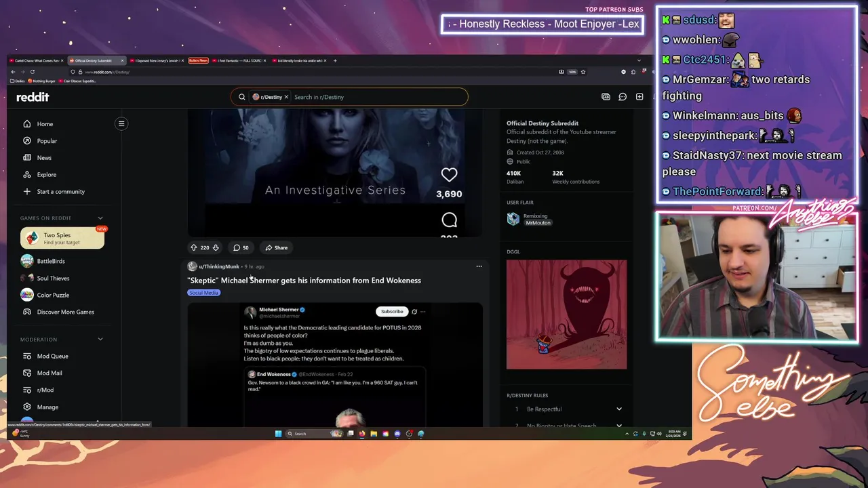The image size is (868, 488).
Task: Collapse Games on Reddit section
Action: (x=100, y=218)
